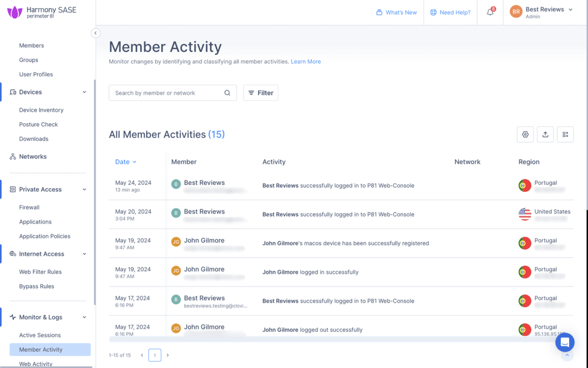The height and width of the screenshot is (368, 588).
Task: Click the Learn More link
Action: 306,61
